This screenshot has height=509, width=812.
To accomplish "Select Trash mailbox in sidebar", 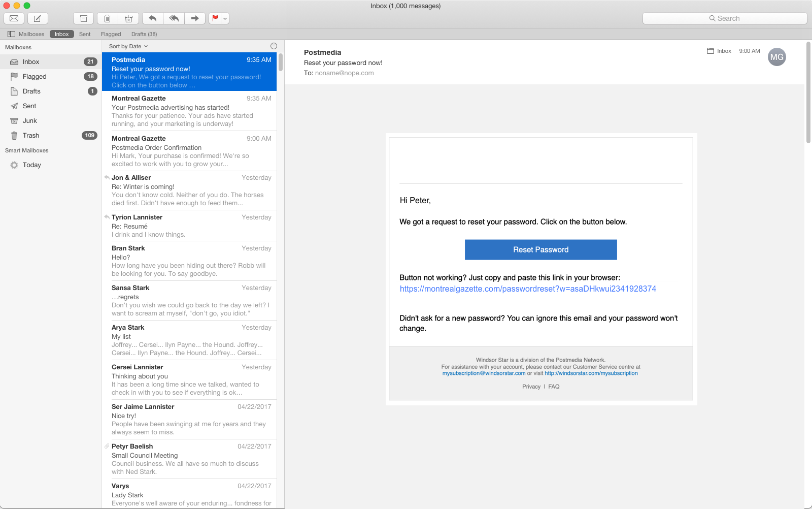I will click(51, 136).
